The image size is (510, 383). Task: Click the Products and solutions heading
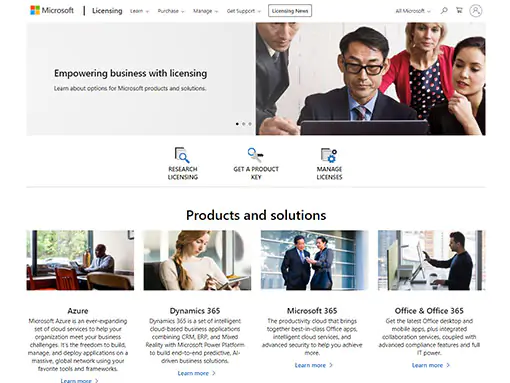256,215
